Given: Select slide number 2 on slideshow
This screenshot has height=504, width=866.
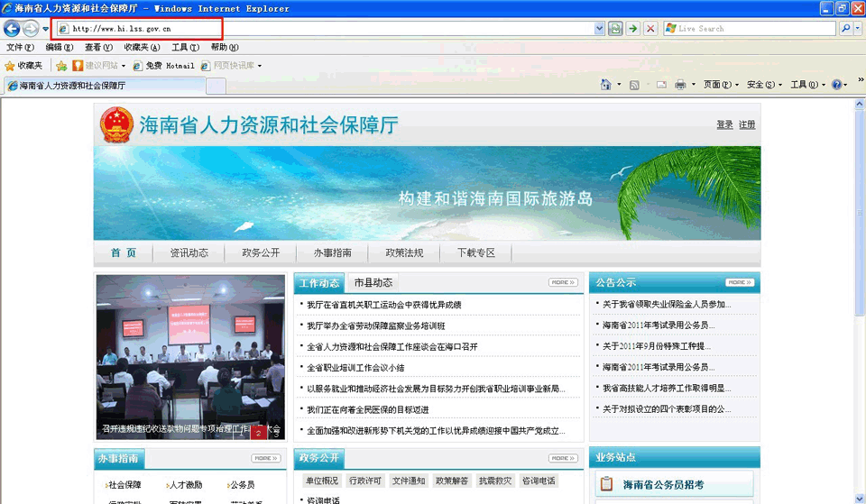Looking at the screenshot, I should (x=258, y=434).
